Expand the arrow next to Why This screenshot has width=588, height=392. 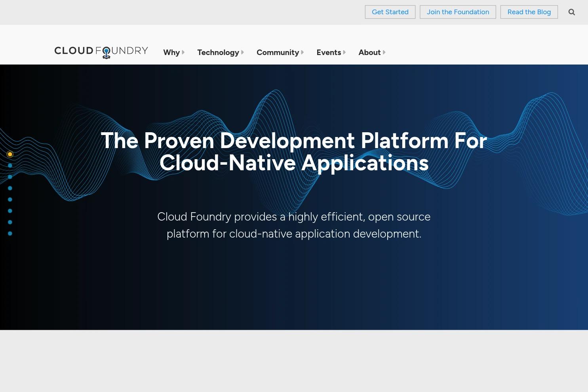tap(183, 52)
